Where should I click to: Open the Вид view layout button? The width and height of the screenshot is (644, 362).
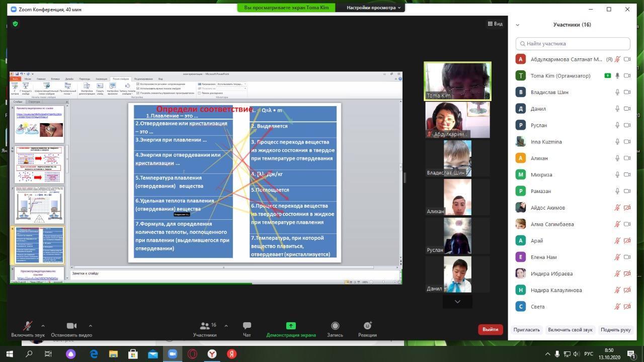(495, 24)
